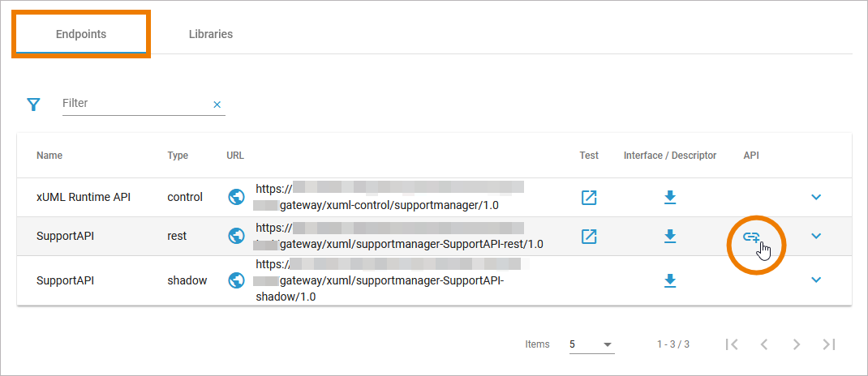Viewport: 868px width, 376px height.
Task: Download descriptor for SupportAPI shadow endpoint
Action: pos(670,280)
